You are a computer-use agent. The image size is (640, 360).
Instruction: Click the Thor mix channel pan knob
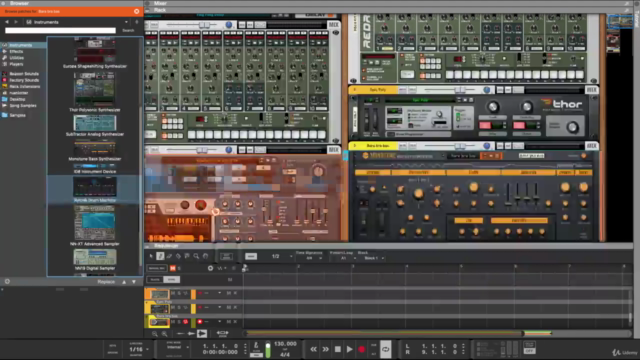click(x=487, y=89)
